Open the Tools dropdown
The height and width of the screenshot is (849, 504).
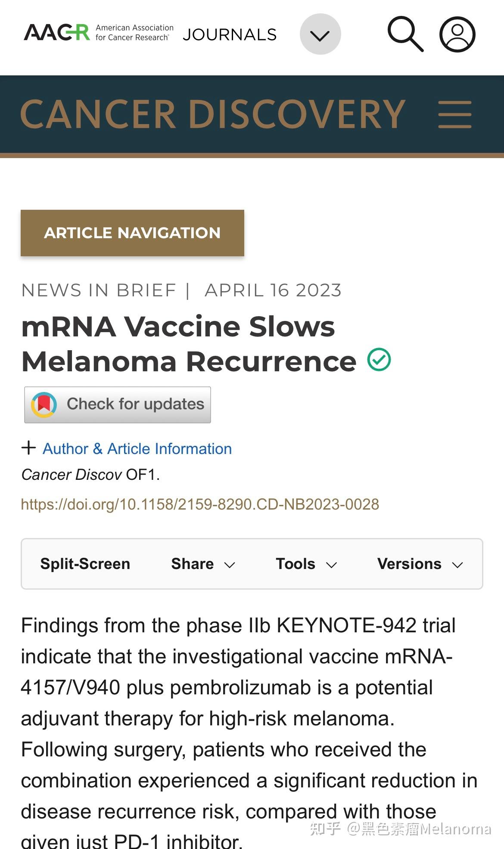pyautogui.click(x=305, y=563)
